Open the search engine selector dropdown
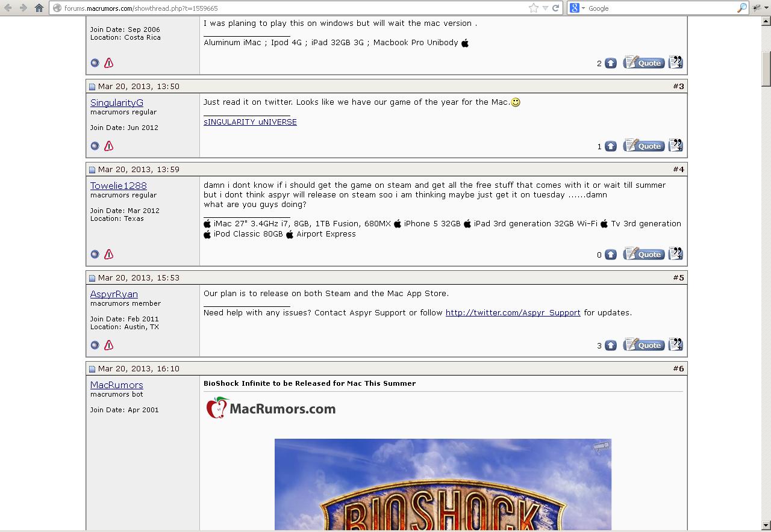Viewport: 771px width, 532px height. [x=583, y=8]
